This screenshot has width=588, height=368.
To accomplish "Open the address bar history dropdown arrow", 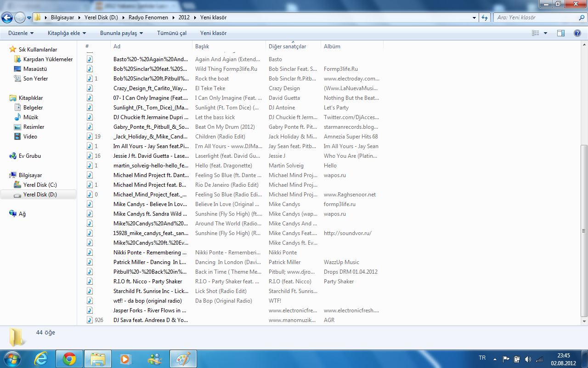I will (x=475, y=17).
